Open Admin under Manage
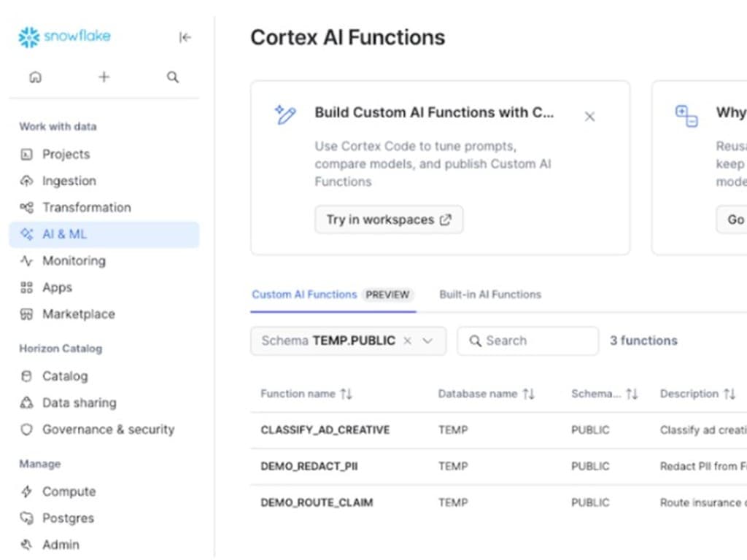Image resolution: width=747 pixels, height=560 pixels. coord(104,545)
